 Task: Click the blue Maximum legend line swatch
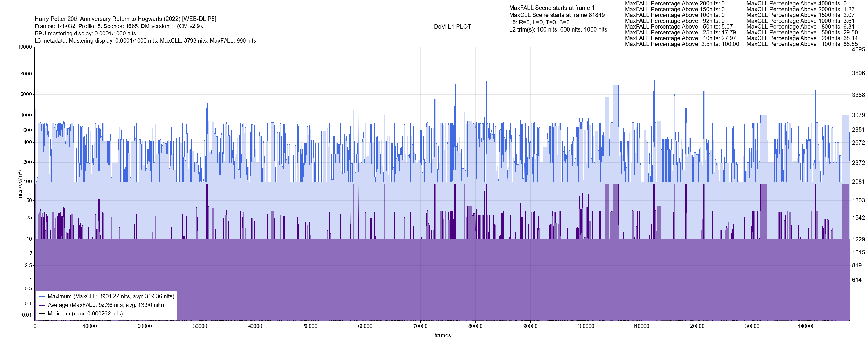click(42, 297)
